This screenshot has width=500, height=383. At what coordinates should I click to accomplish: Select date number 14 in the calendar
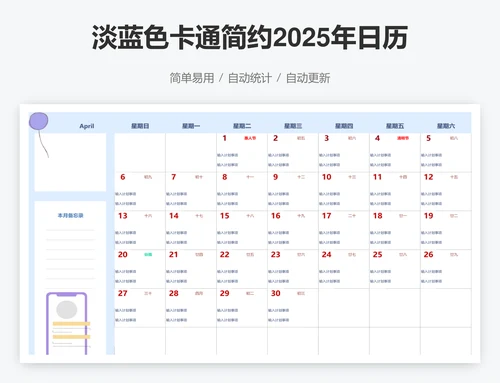174,216
